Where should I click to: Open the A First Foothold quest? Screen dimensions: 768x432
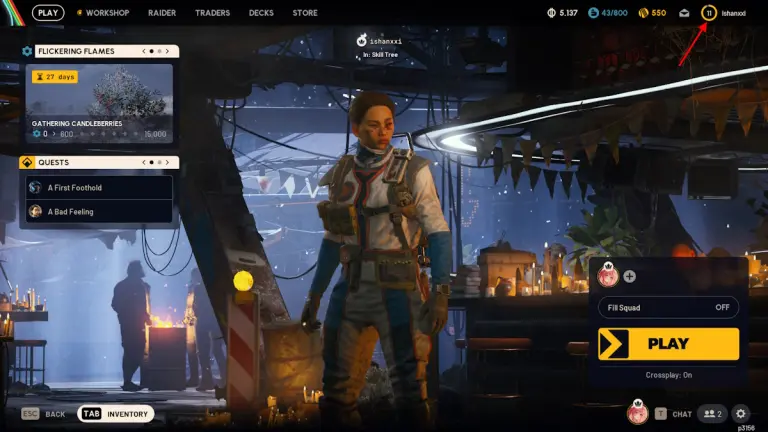pyautogui.click(x=99, y=188)
